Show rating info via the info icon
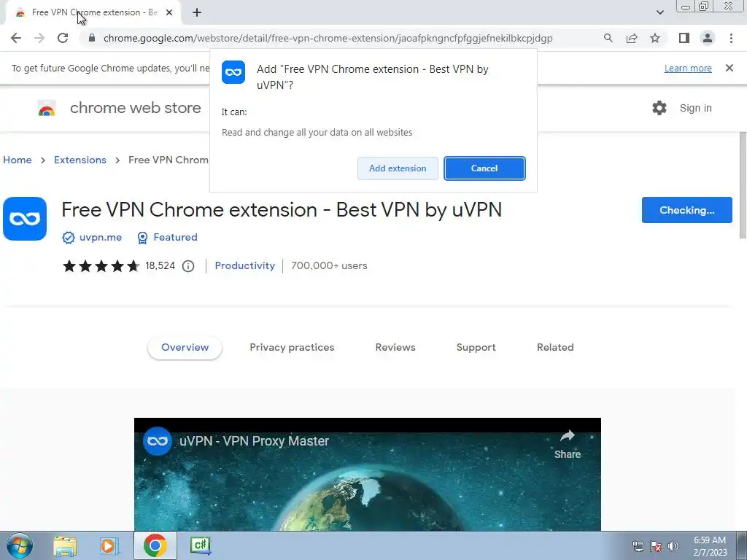 (188, 266)
